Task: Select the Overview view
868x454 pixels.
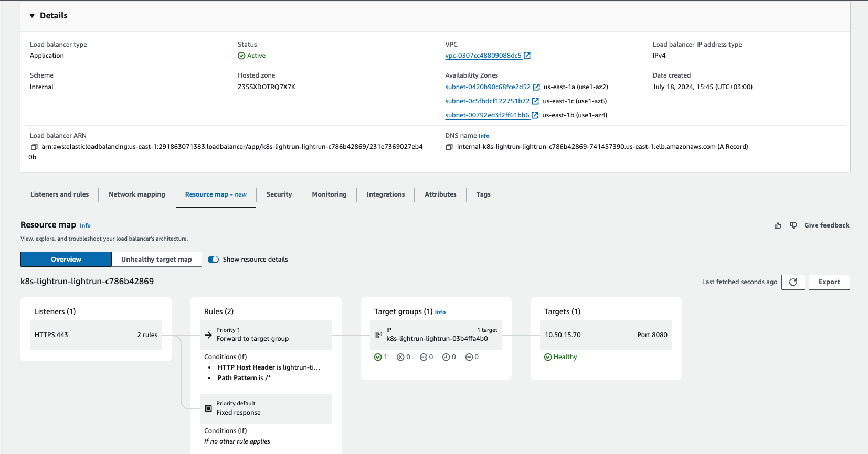Action: tap(66, 260)
